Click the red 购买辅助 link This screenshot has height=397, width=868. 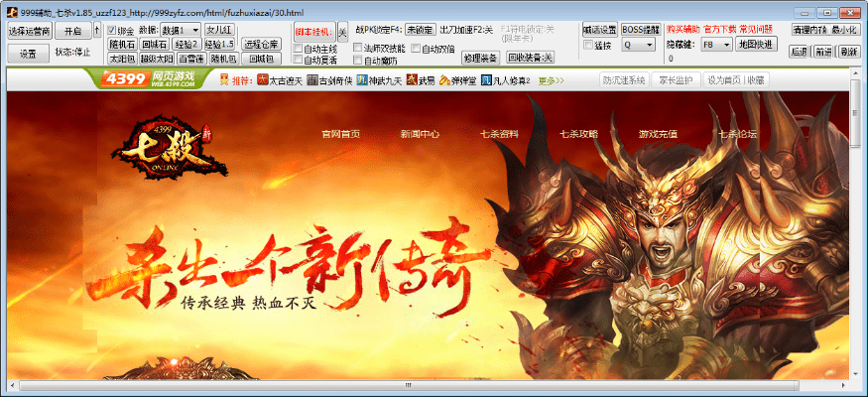tap(681, 30)
